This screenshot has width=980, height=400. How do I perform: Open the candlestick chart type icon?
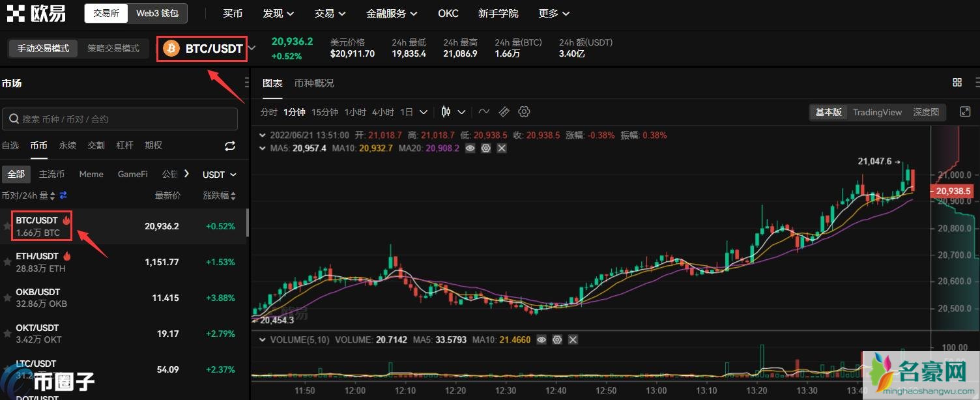point(446,112)
